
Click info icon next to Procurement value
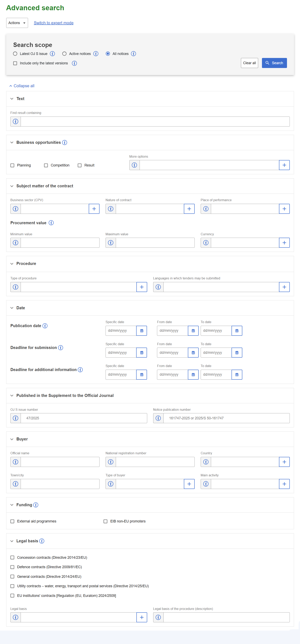(x=51, y=223)
